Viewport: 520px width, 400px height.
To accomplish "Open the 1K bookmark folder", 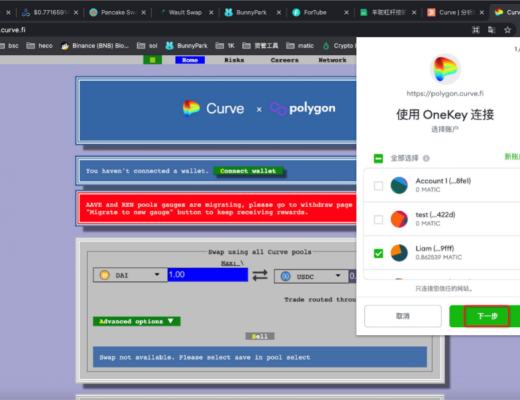I will [x=225, y=46].
